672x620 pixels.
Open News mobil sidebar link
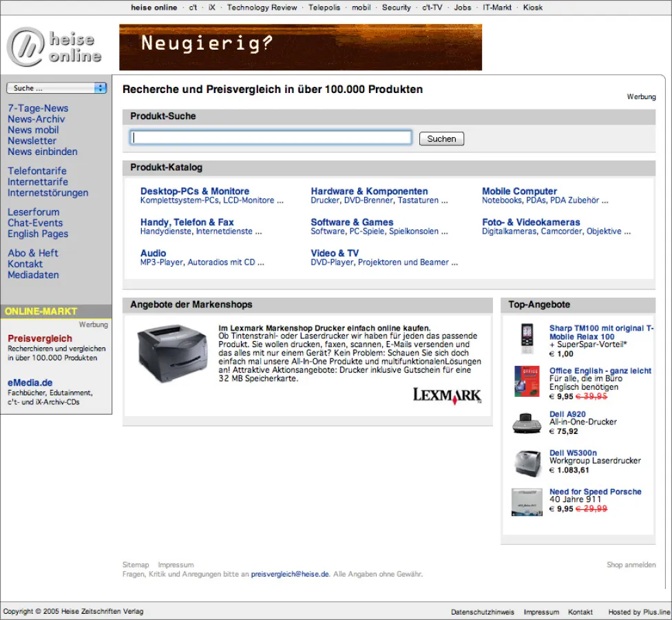click(x=33, y=130)
